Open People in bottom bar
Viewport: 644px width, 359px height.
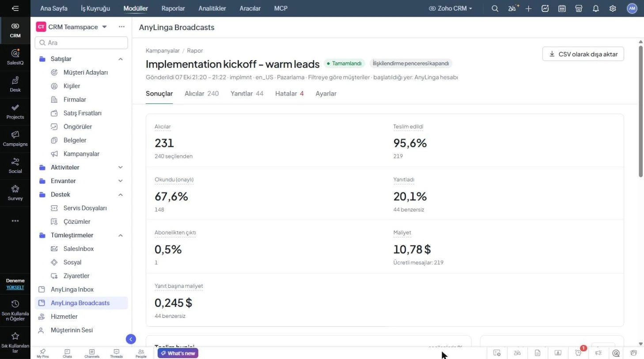[x=141, y=353]
